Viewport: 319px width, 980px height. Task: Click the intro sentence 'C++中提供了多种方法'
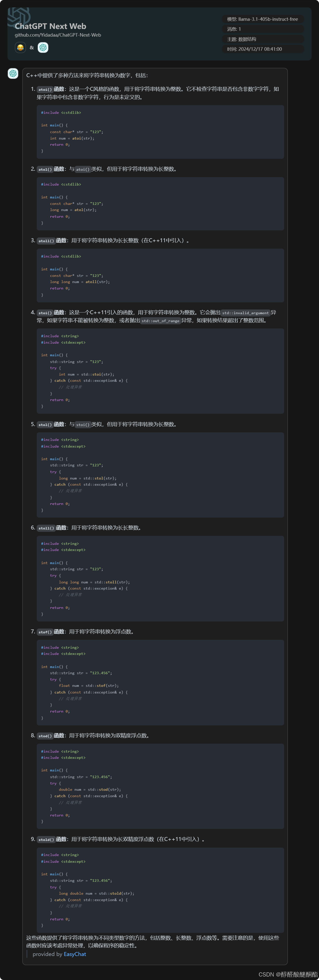point(87,75)
